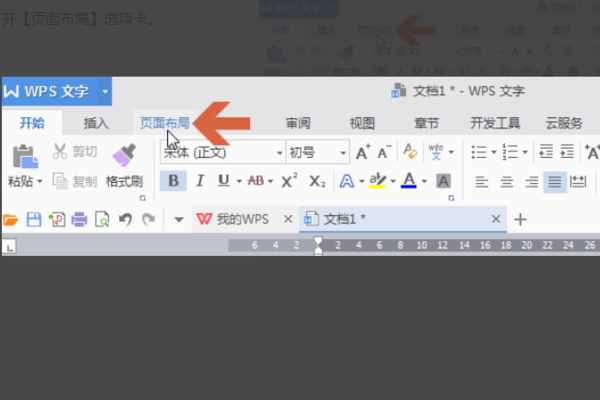Open the font group dialog launcher

[451, 198]
